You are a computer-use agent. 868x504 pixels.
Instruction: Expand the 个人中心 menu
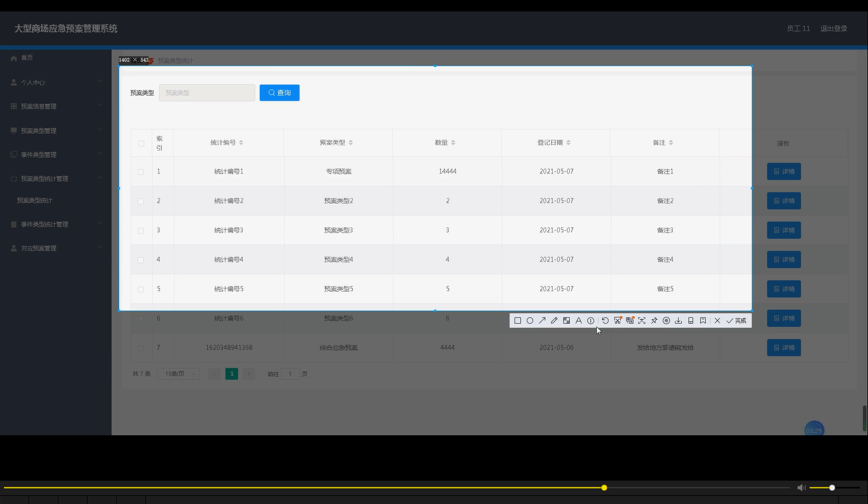[56, 82]
